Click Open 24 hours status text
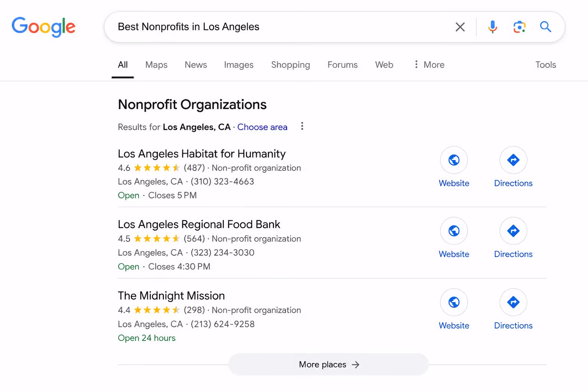 click(147, 338)
